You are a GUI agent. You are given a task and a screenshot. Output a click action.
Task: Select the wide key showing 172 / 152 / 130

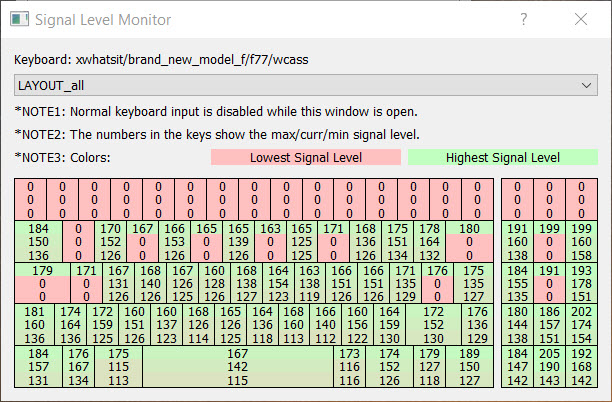tap(434, 325)
